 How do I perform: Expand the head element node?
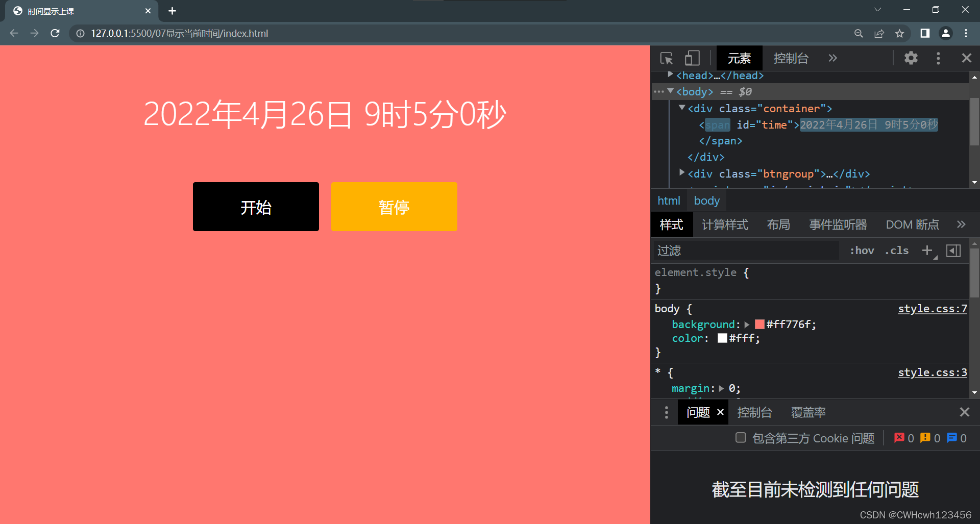(x=670, y=75)
